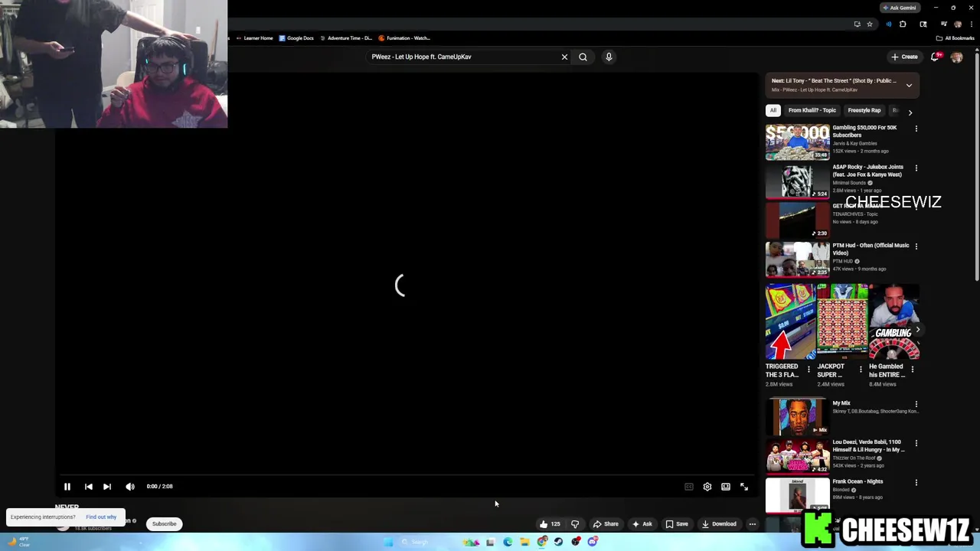Open options for Lou Deezi video
The width and height of the screenshot is (980, 551).
(916, 443)
